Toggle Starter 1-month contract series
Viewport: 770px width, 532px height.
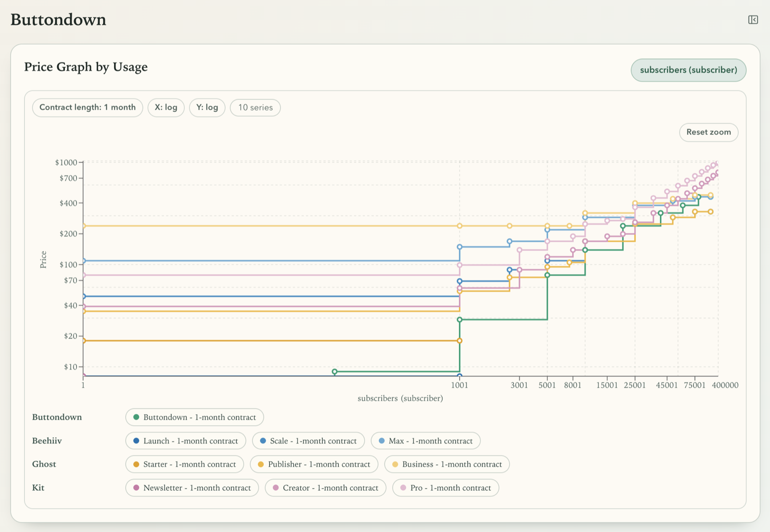click(185, 464)
